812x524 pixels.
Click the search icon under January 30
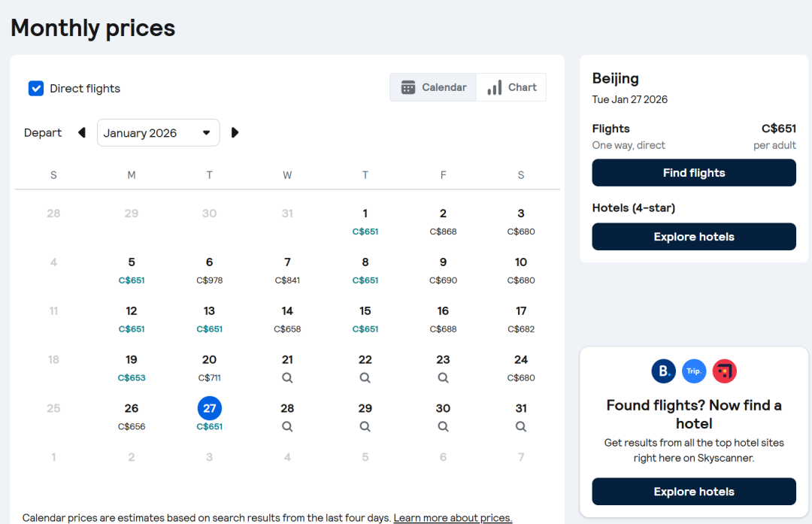[443, 426]
